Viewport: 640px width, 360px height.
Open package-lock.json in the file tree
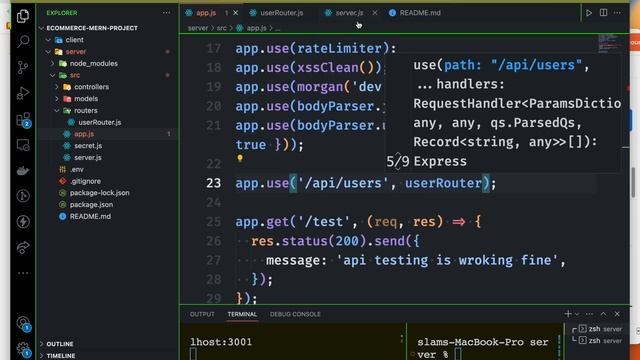pyautogui.click(x=108, y=193)
